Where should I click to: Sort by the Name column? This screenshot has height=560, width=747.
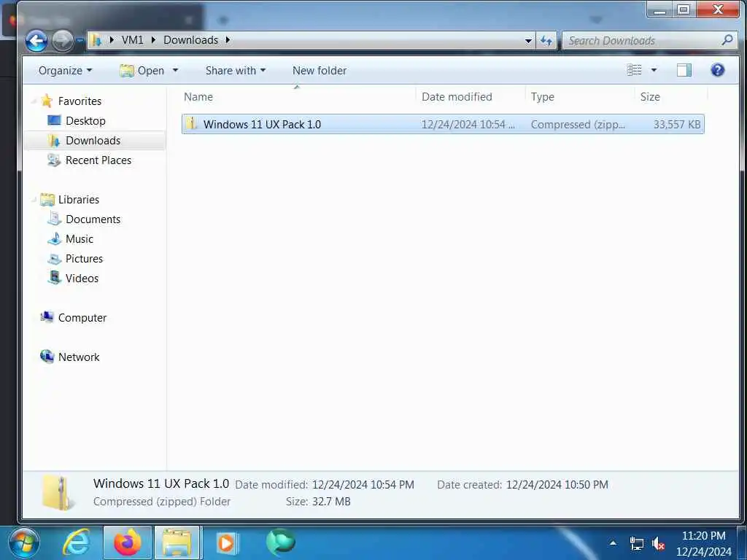coord(298,97)
